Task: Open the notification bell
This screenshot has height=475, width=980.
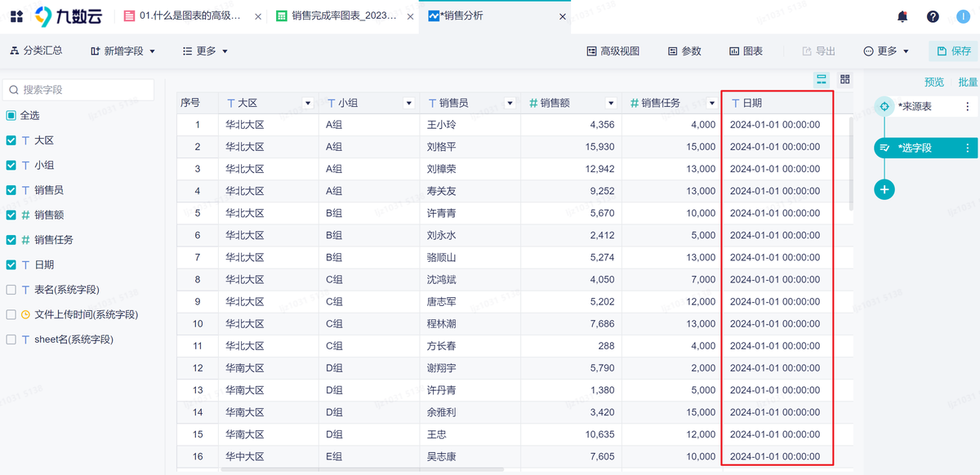Action: 902,16
